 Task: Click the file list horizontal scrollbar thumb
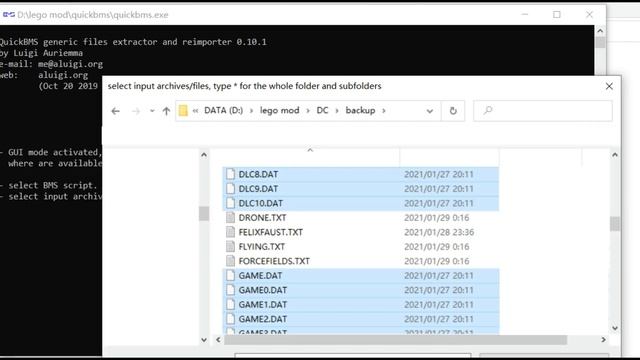pyautogui.click(x=396, y=340)
